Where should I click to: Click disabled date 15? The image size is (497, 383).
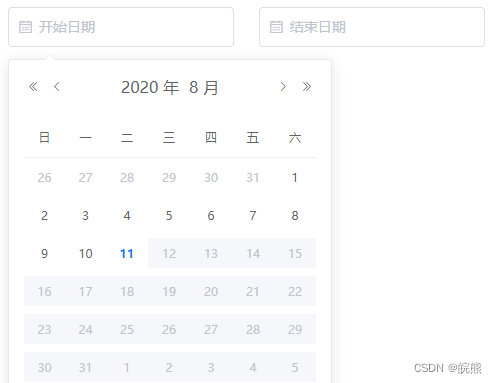click(x=295, y=254)
